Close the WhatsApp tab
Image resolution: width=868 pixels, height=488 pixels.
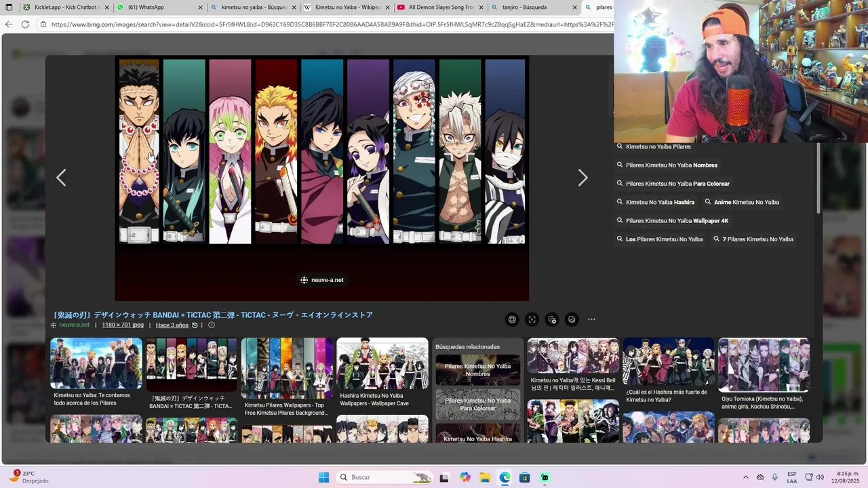click(201, 7)
